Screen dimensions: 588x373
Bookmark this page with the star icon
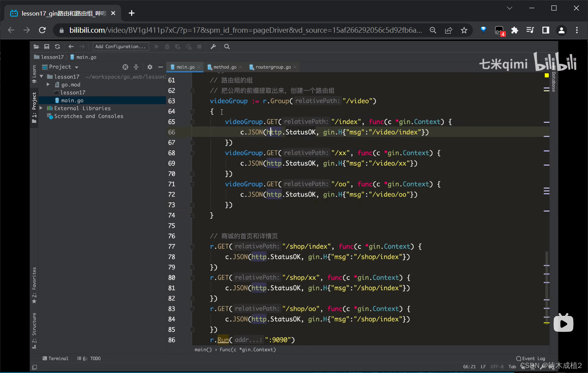(x=464, y=30)
